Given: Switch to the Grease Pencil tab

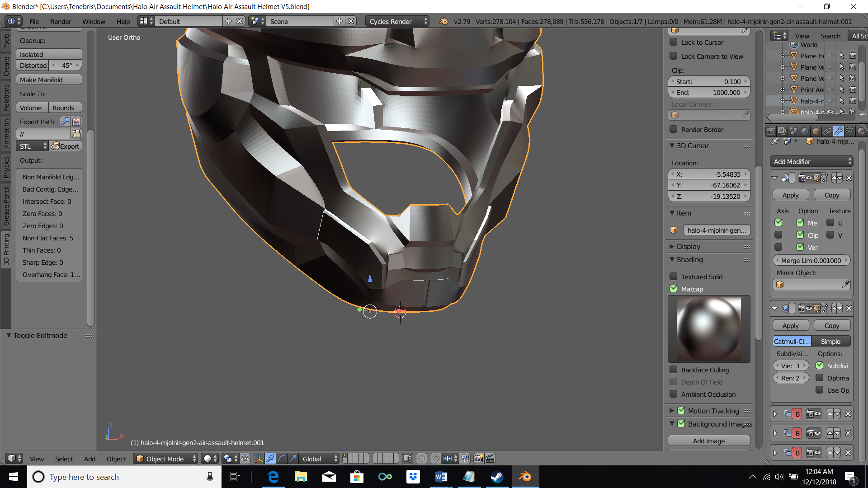Looking at the screenshot, I should pyautogui.click(x=6, y=206).
